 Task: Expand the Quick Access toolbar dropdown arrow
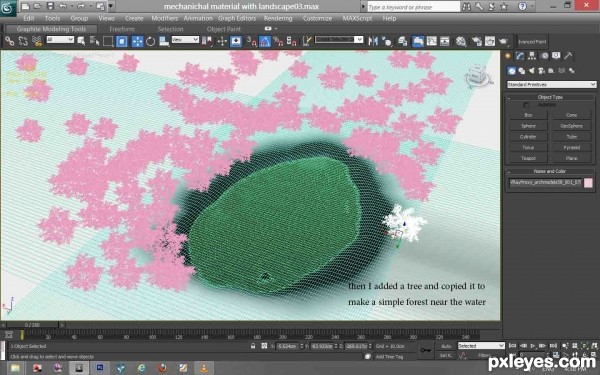click(111, 6)
